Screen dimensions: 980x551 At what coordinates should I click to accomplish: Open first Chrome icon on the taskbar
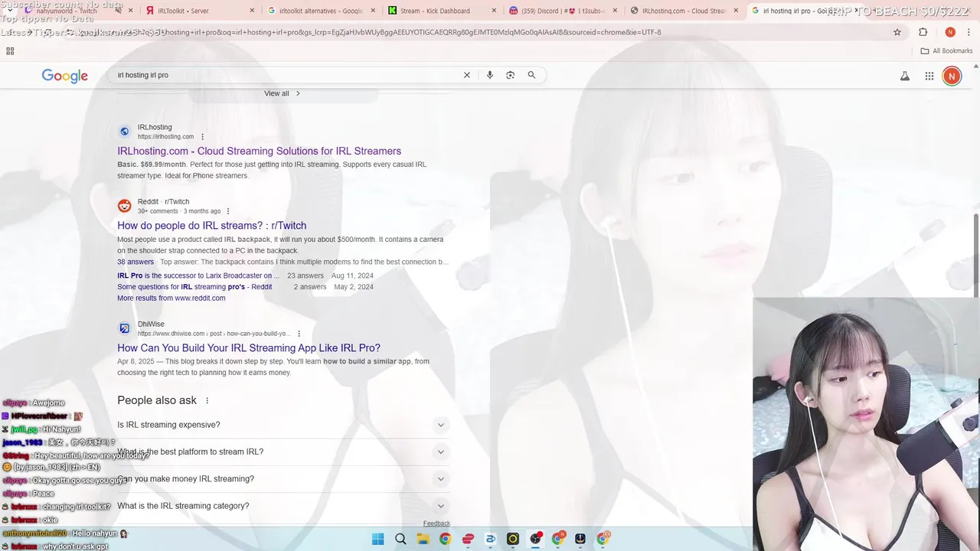tap(445, 539)
